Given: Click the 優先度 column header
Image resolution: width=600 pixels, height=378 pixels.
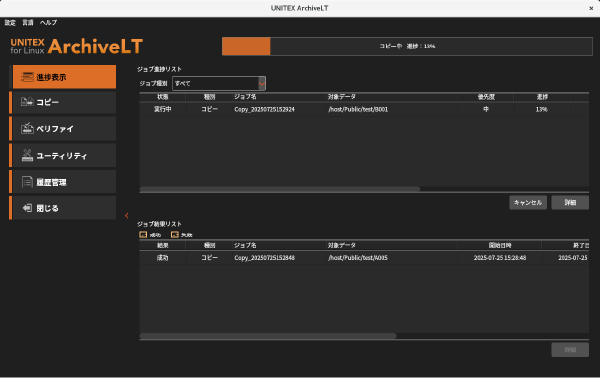Looking at the screenshot, I should [x=486, y=97].
